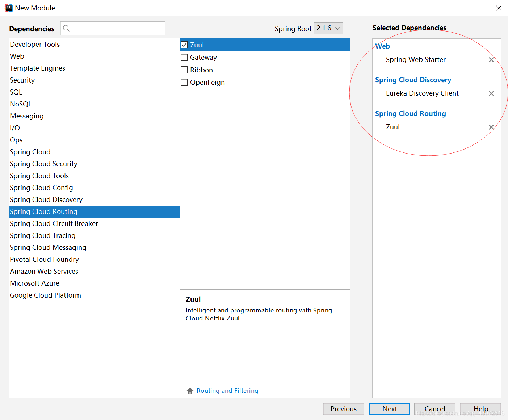Screen dimensions: 508x420
Task: Tick the OpenFeign checkbox
Action: [x=184, y=82]
